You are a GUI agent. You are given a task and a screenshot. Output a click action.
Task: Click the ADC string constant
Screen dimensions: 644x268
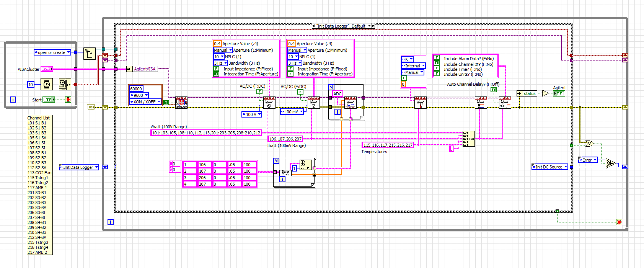click(337, 94)
